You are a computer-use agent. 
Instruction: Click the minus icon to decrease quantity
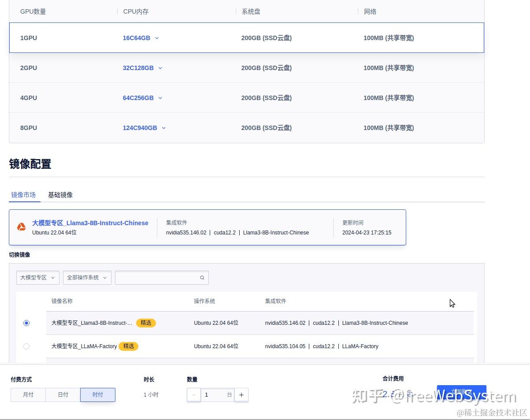tap(194, 395)
